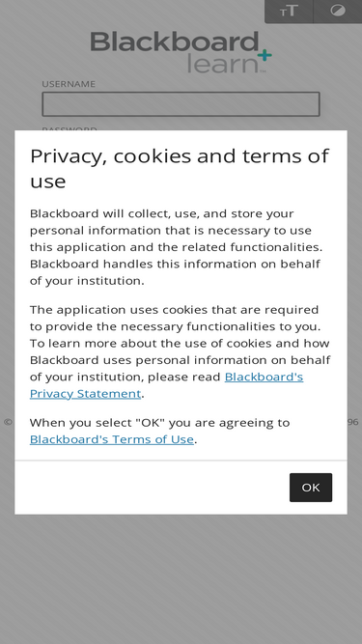362x644 pixels.
Task: Click the Blackboard Learn logo
Action: click(181, 52)
